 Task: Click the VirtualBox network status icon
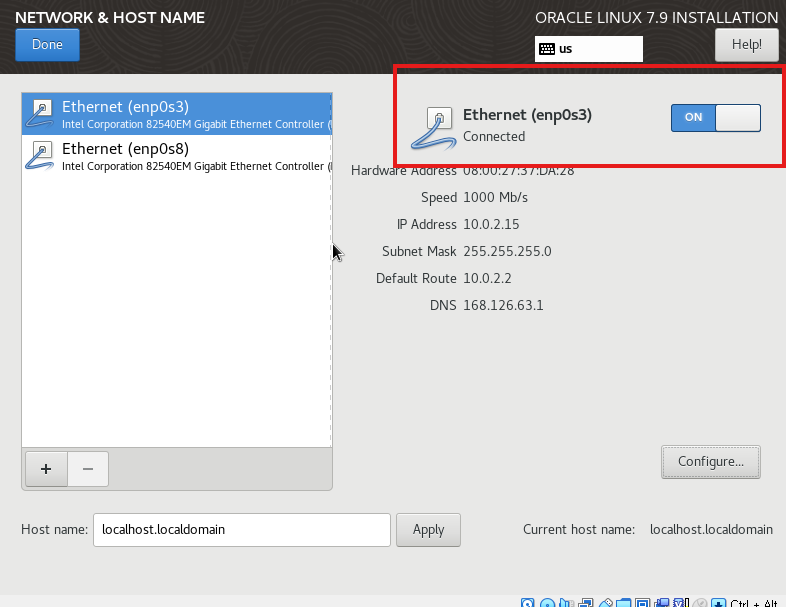pyautogui.click(x=585, y=603)
